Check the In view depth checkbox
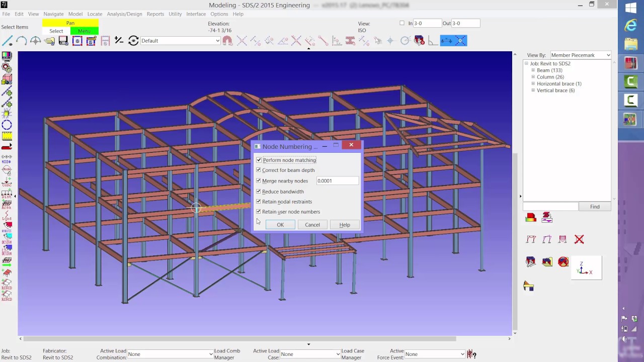The width and height of the screenshot is (644, 362). [x=401, y=23]
